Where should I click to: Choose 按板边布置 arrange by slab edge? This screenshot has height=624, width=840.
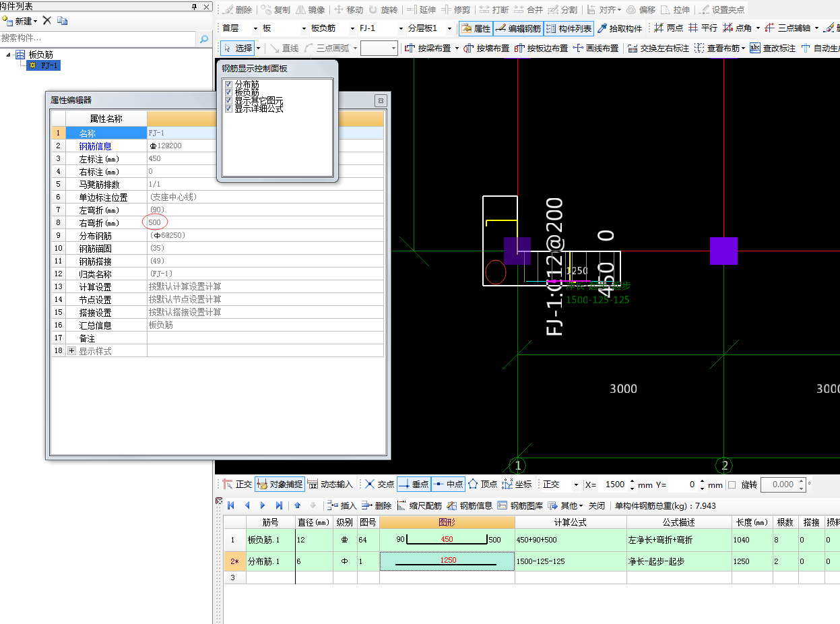[x=541, y=48]
